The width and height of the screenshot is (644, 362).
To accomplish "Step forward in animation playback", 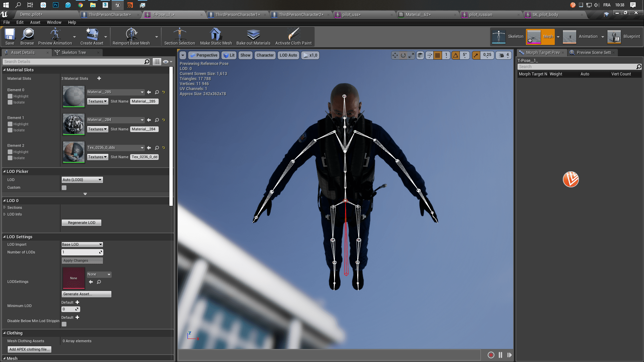I will point(509,355).
